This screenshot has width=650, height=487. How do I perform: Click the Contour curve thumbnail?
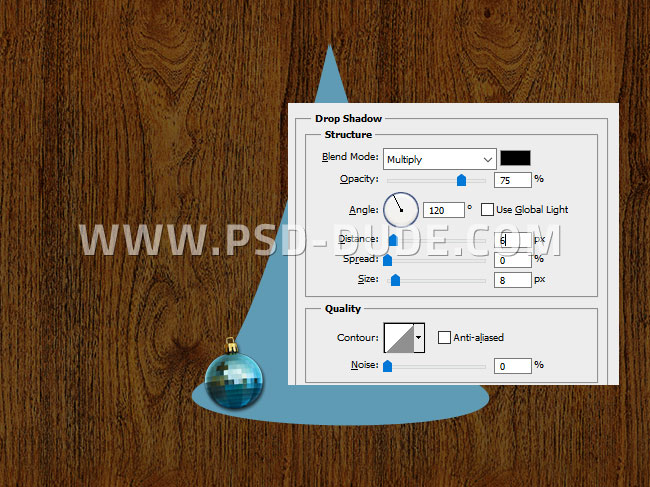click(399, 338)
